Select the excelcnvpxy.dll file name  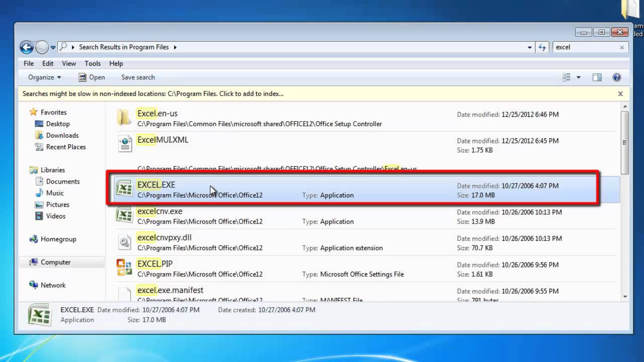[x=164, y=237]
